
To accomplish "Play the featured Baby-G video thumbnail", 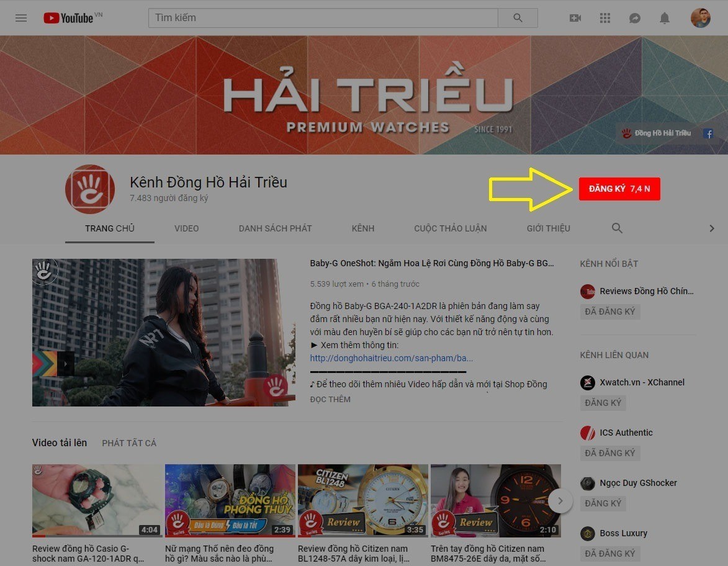I will tap(163, 333).
